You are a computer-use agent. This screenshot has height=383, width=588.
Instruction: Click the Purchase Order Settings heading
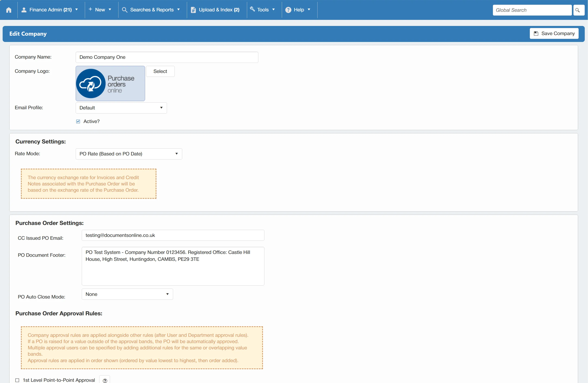click(x=50, y=223)
